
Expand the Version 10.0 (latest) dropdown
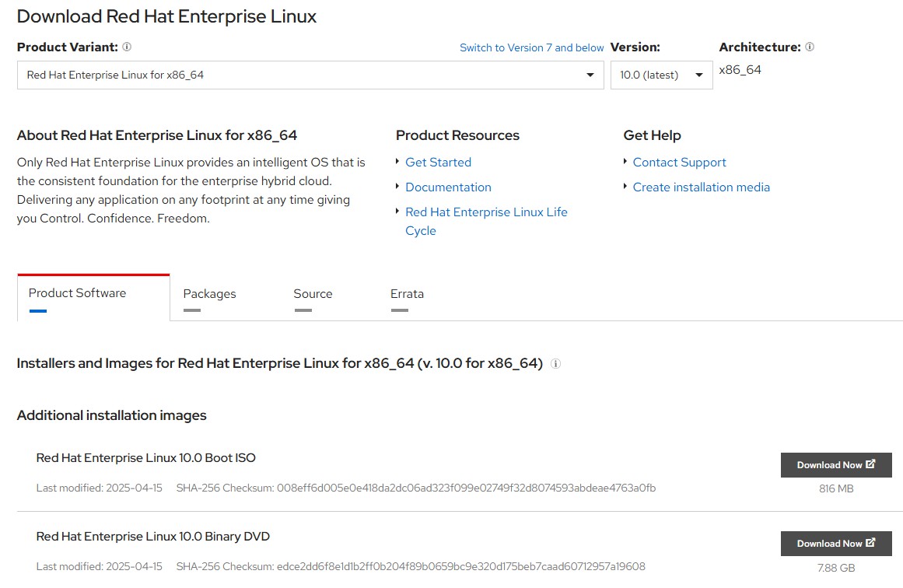click(x=662, y=75)
